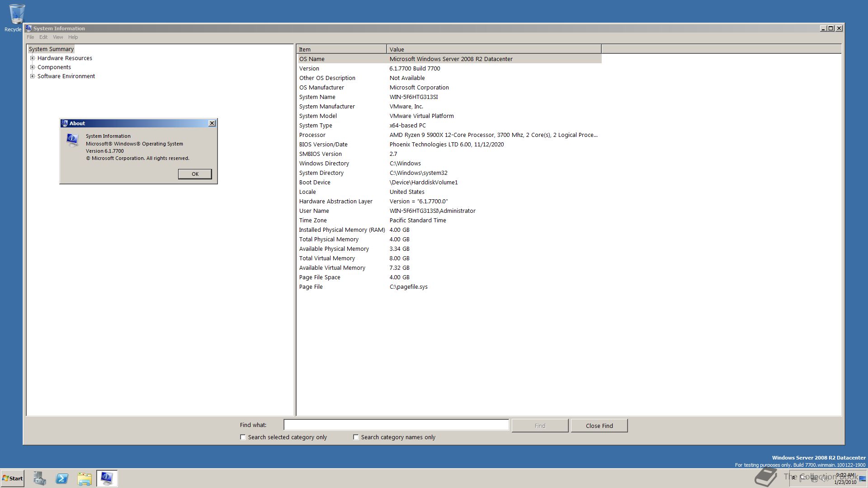Click the Start button
Image resolution: width=868 pixels, height=488 pixels.
point(13,478)
